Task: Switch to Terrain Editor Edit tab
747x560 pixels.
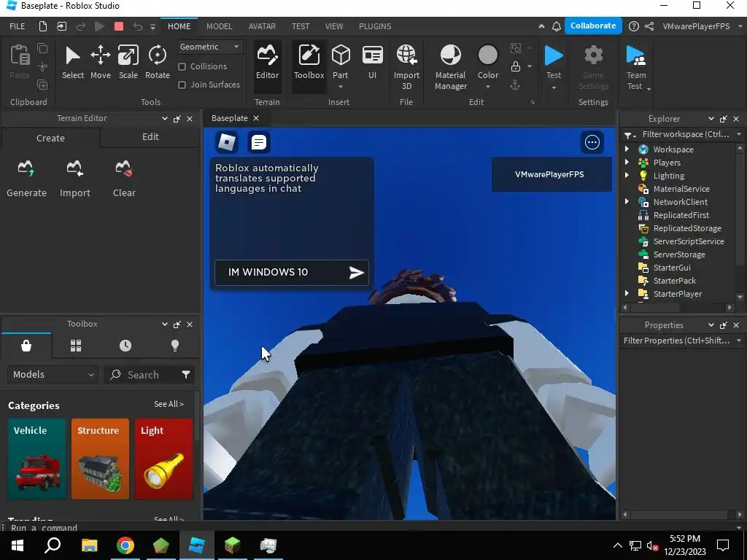Action: [150, 137]
